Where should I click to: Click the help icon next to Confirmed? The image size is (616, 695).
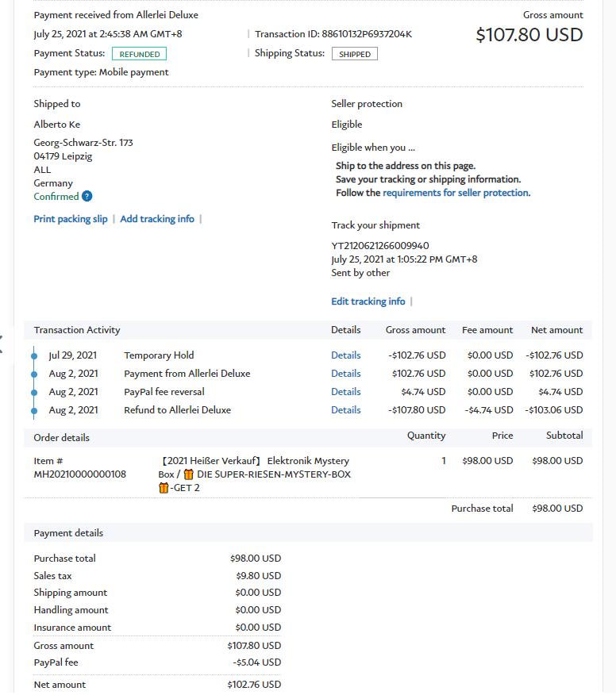pos(87,197)
